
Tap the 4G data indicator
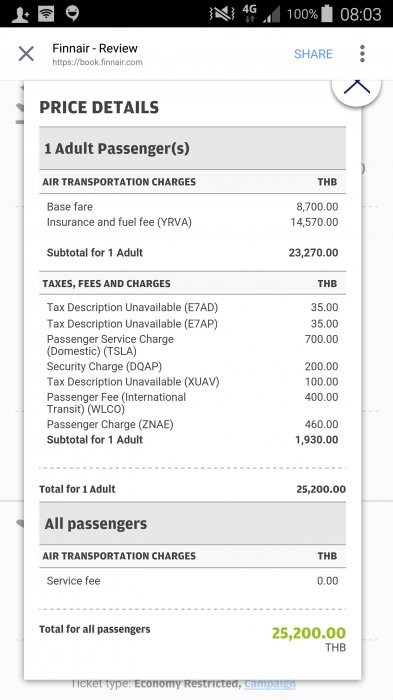click(x=250, y=14)
